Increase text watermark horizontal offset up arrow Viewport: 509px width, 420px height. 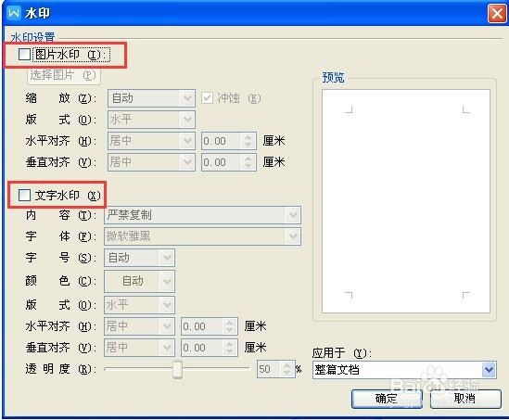[x=230, y=323]
